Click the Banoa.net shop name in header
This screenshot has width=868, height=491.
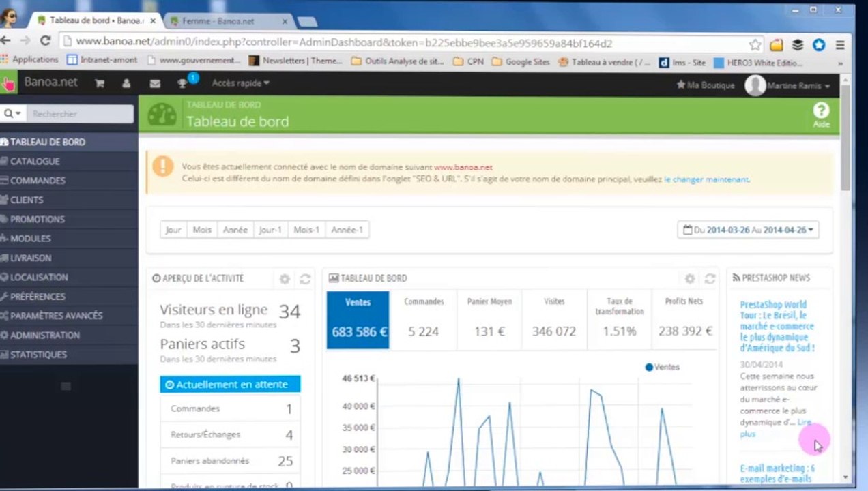pyautogui.click(x=51, y=83)
